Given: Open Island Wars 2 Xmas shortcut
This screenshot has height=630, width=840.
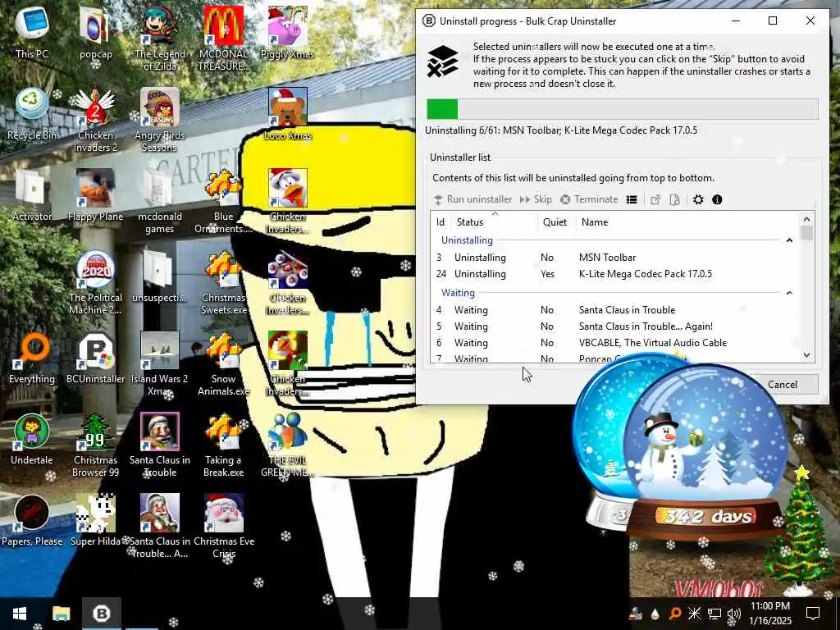Looking at the screenshot, I should pyautogui.click(x=160, y=364).
